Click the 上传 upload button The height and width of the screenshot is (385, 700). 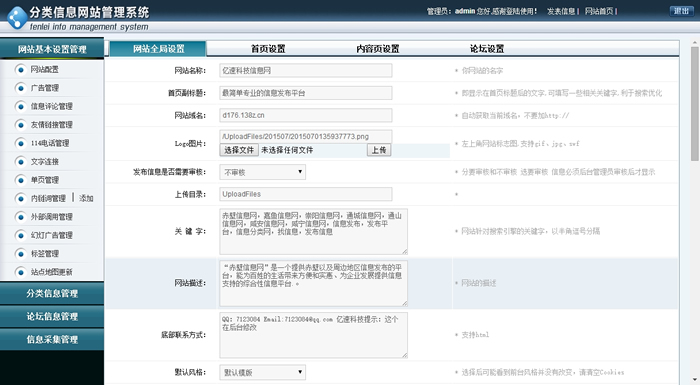[x=379, y=150]
